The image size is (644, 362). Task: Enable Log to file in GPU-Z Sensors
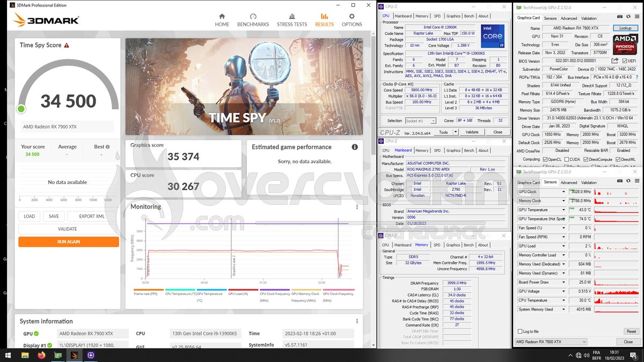[x=519, y=331]
